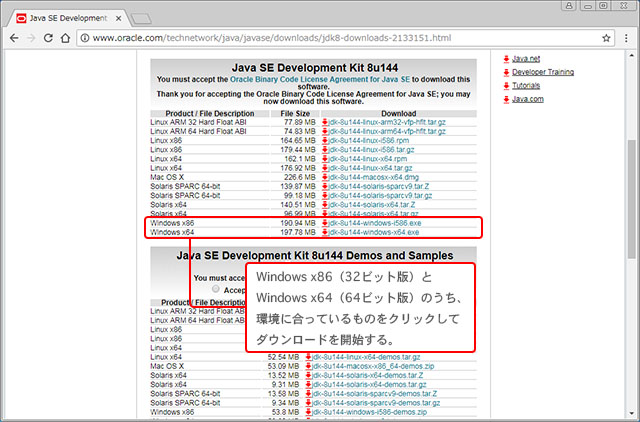View site info icon in address bar
The height and width of the screenshot is (422, 640).
point(85,38)
